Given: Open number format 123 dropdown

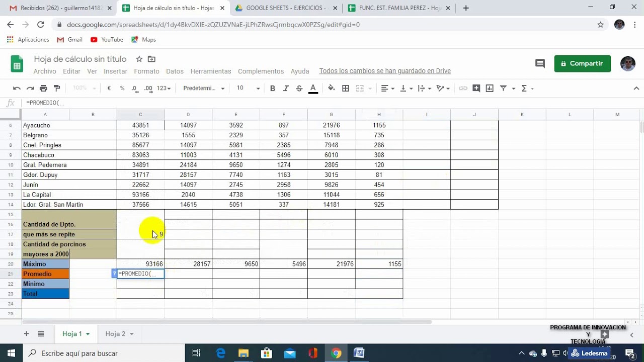Looking at the screenshot, I should pos(164,88).
